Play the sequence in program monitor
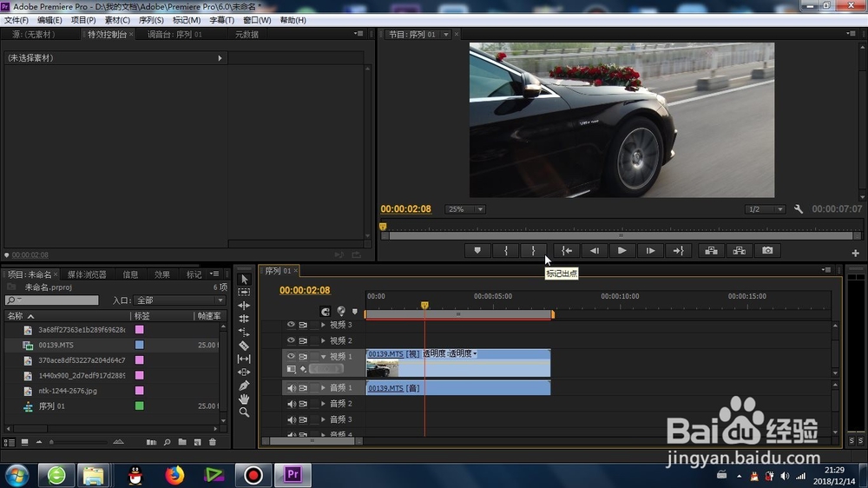The height and width of the screenshot is (488, 868). tap(622, 250)
